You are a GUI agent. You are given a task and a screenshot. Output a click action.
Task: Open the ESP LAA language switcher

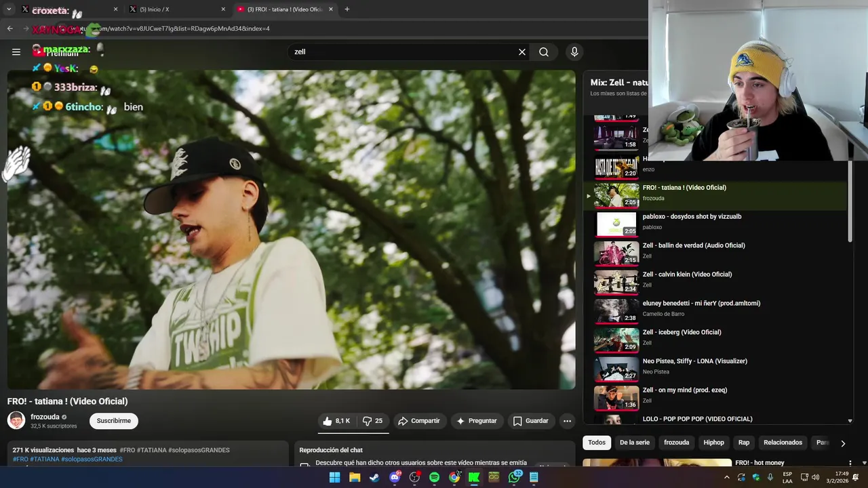(x=787, y=477)
